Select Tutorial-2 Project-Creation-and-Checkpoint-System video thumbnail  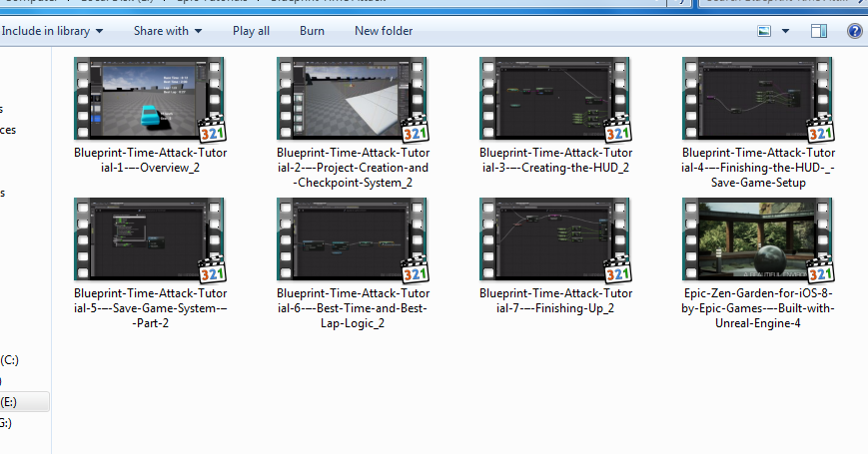coord(352,99)
